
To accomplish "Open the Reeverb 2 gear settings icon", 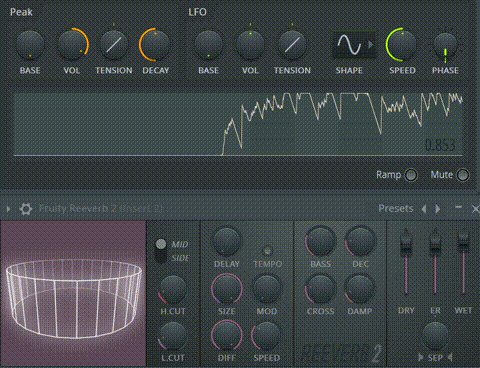I will [x=26, y=209].
